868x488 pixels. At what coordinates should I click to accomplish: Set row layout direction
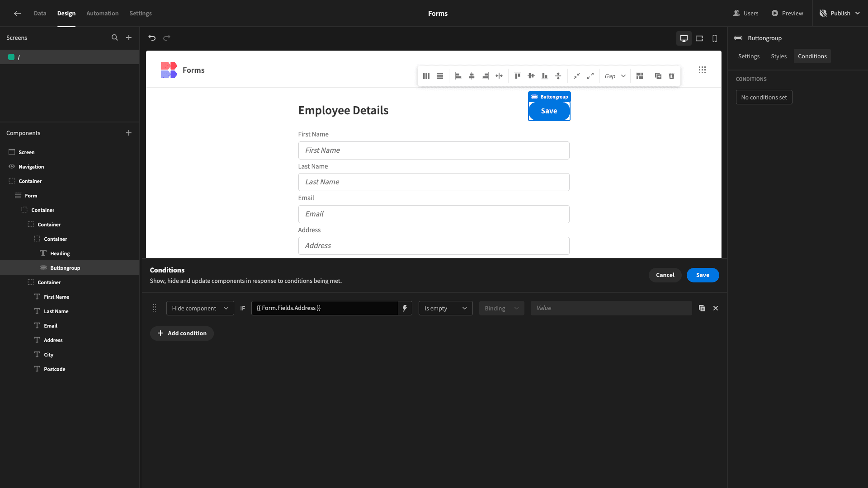click(x=440, y=76)
